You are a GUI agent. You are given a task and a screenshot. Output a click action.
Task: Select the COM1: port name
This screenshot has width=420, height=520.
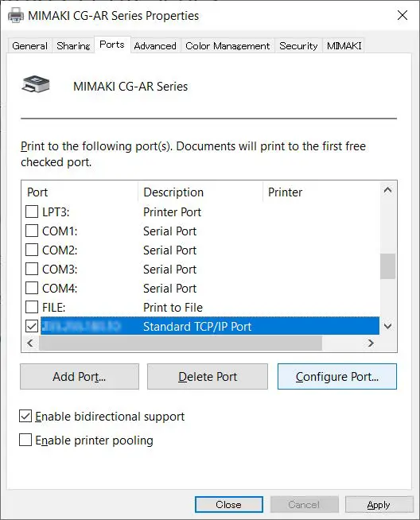pyautogui.click(x=60, y=231)
